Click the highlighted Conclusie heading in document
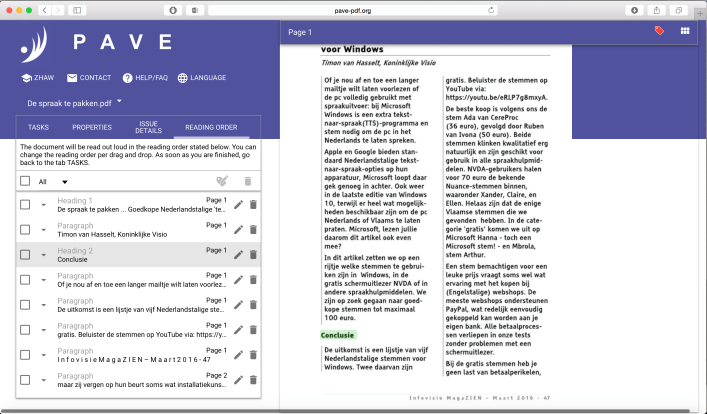The width and height of the screenshot is (707, 414). [x=338, y=335]
